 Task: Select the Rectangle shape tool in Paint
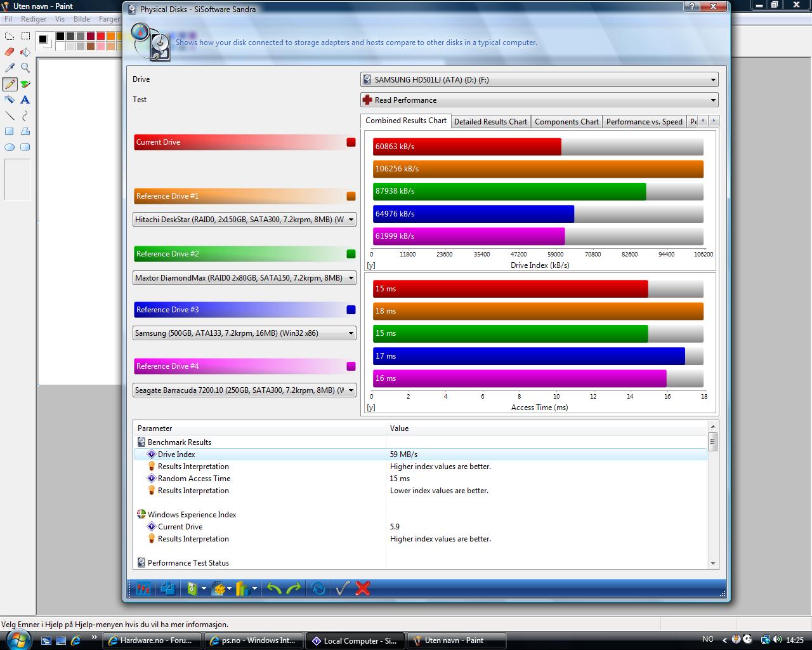pyautogui.click(x=10, y=131)
